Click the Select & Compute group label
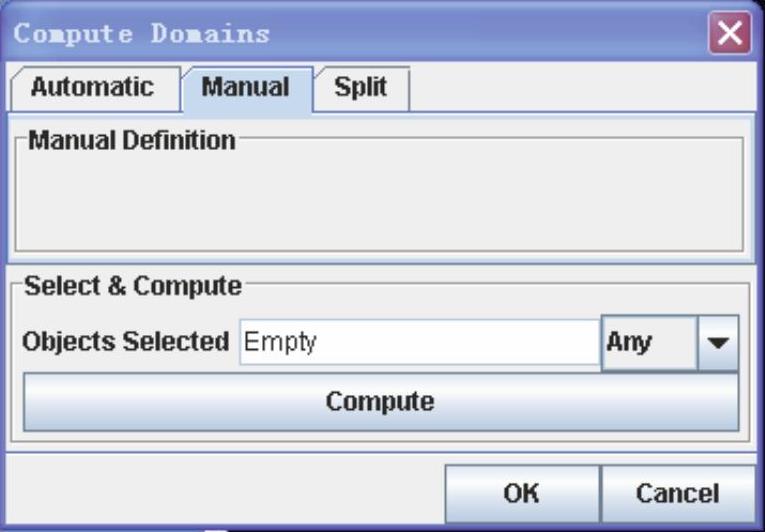This screenshot has width=765, height=532. 133,287
